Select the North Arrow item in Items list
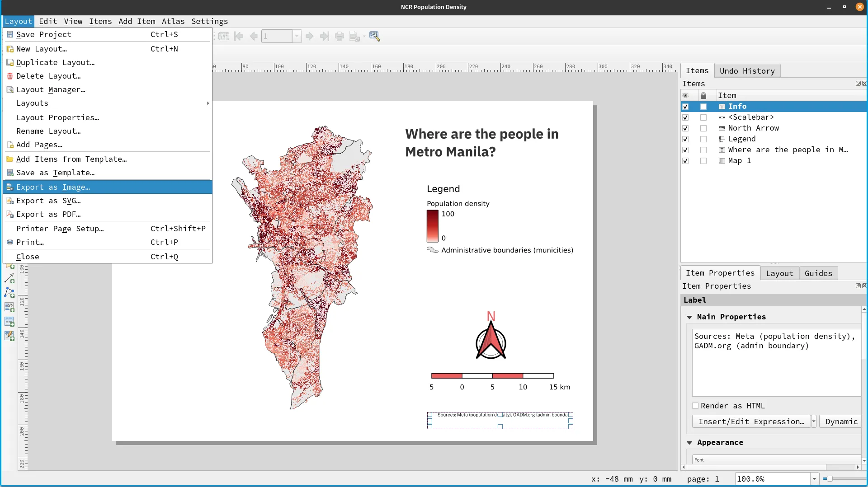868x487 pixels. 754,128
